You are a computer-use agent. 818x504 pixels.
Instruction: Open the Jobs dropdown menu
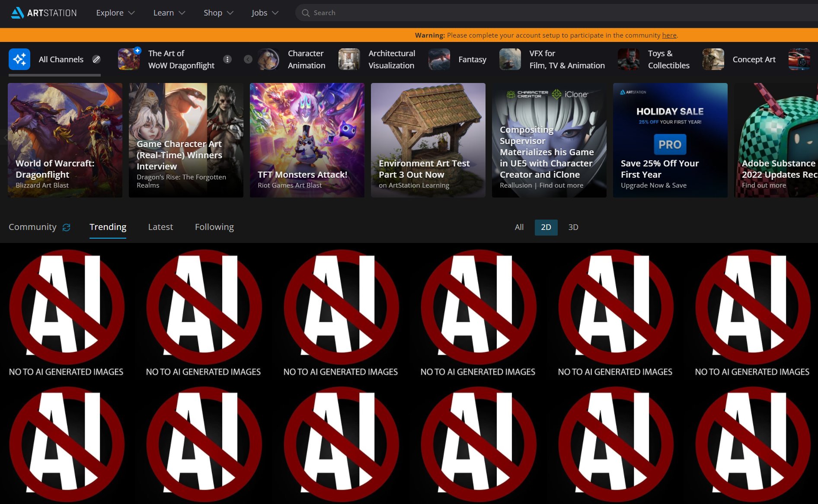(265, 13)
